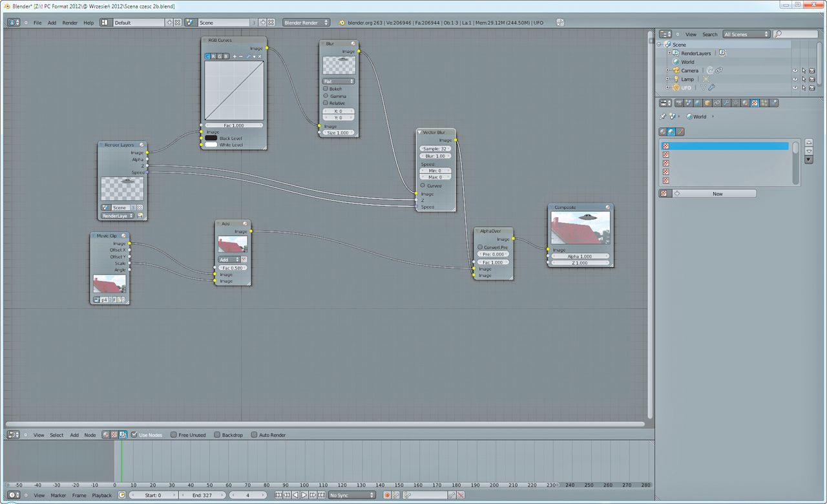Toggle Bokeh option in Blur node
Viewport: 827px width, 504px height.
(x=326, y=89)
